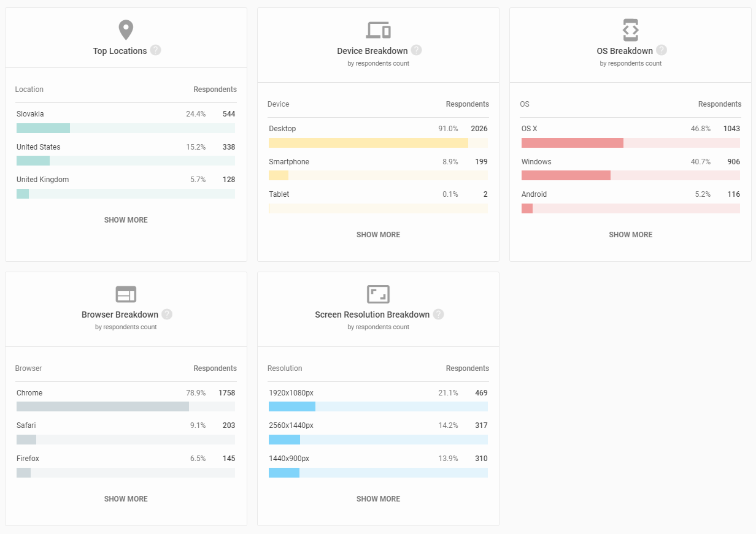This screenshot has height=534, width=756.
Task: Click Chrome's 1758 respondents count
Action: coord(227,393)
